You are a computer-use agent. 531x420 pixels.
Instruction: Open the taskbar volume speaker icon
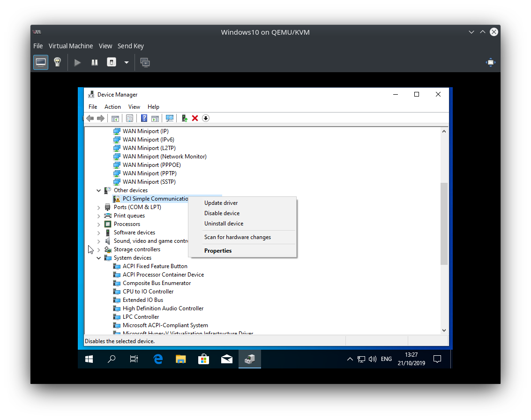(x=373, y=359)
